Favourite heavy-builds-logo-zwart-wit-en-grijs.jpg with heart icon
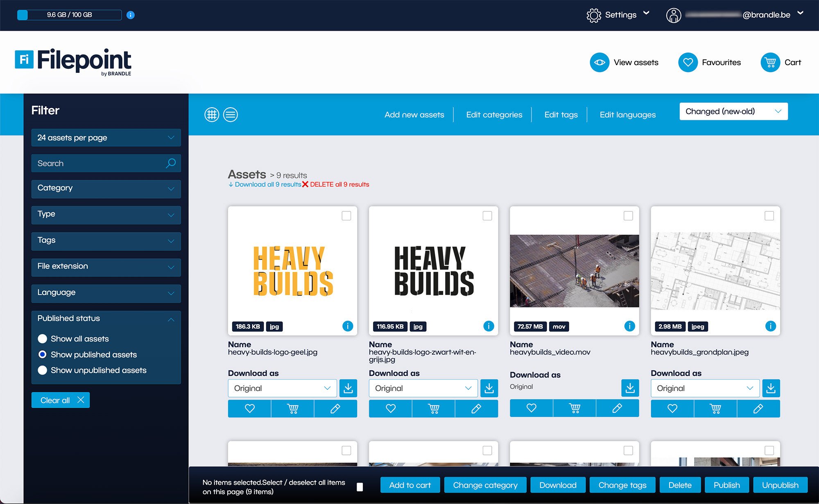 click(x=390, y=409)
